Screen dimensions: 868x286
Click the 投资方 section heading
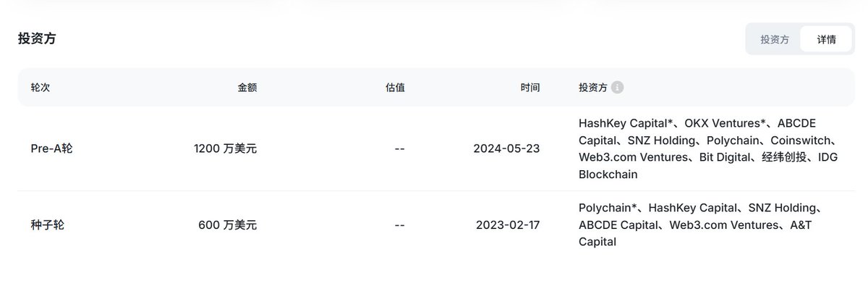[37, 39]
